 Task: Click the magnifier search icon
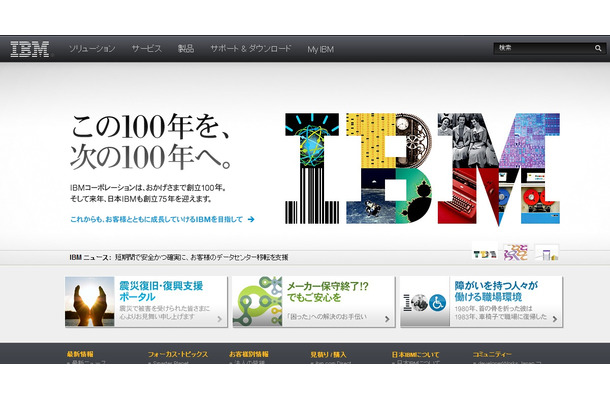coord(598,48)
